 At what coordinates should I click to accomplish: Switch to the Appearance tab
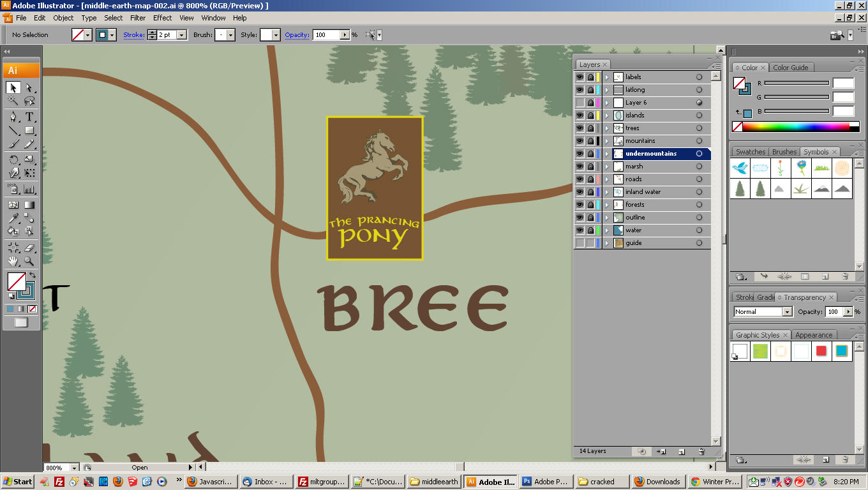point(813,335)
